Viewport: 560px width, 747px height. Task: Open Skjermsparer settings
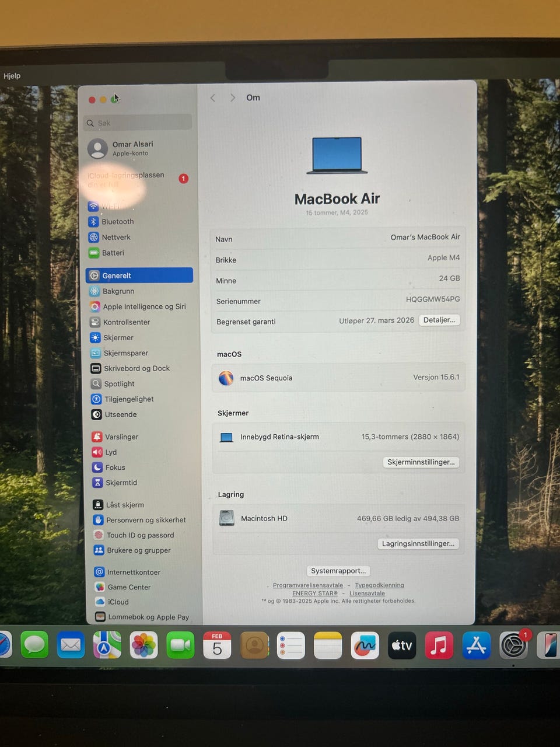point(120,353)
